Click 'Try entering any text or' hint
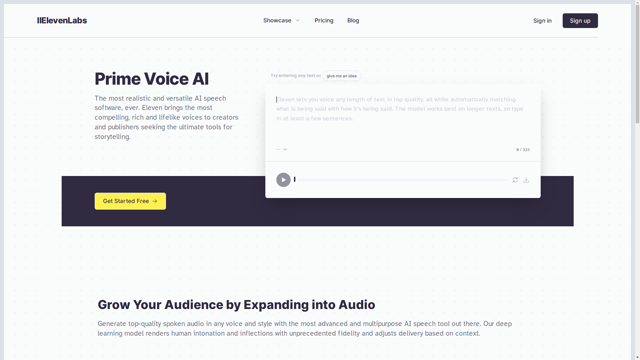Image resolution: width=640 pixels, height=360 pixels. (296, 76)
